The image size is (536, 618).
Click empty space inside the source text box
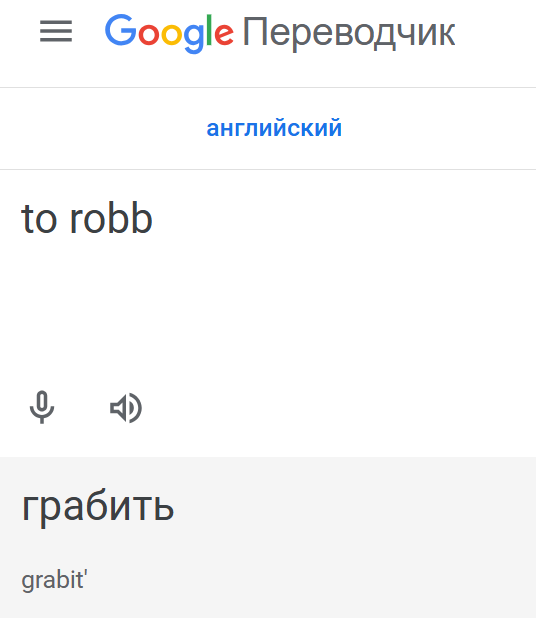coord(315,307)
